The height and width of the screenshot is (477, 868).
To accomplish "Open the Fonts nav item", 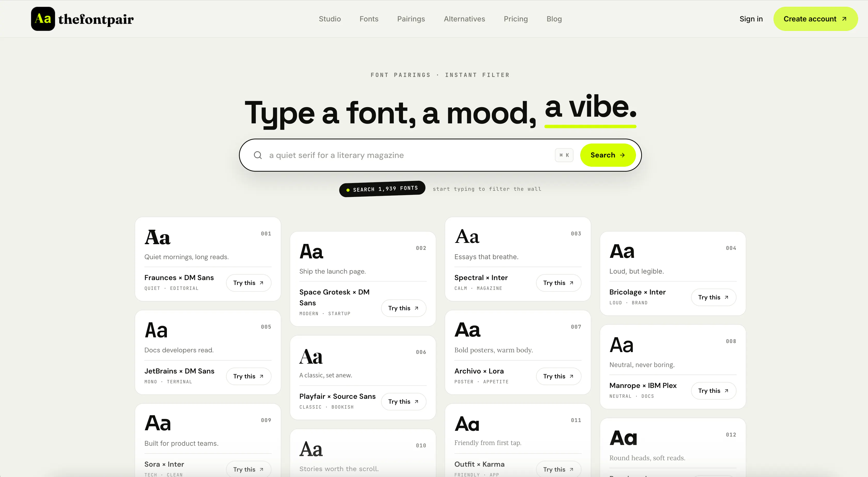I will [x=369, y=19].
